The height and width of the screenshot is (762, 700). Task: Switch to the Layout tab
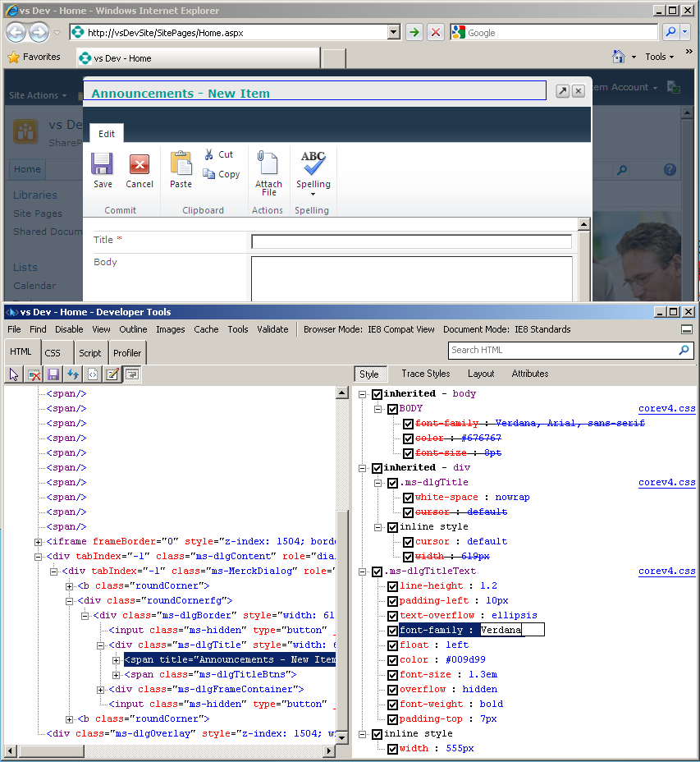[x=481, y=374]
